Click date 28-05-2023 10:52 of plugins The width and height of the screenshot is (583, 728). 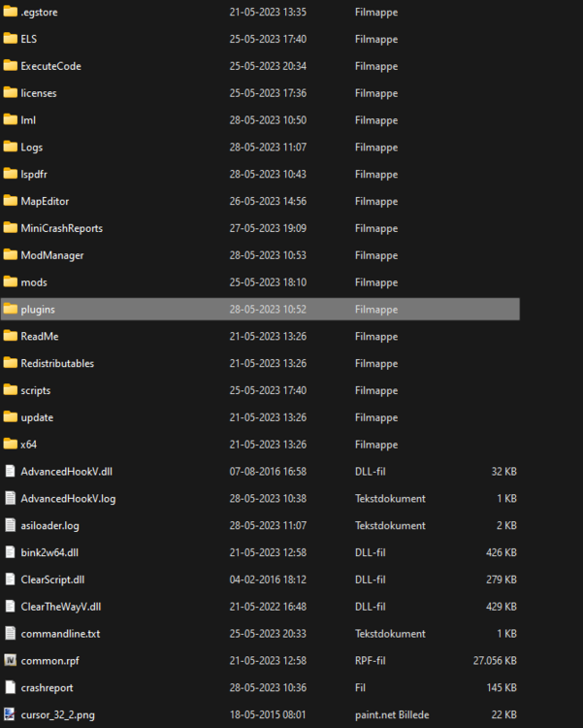[268, 310]
